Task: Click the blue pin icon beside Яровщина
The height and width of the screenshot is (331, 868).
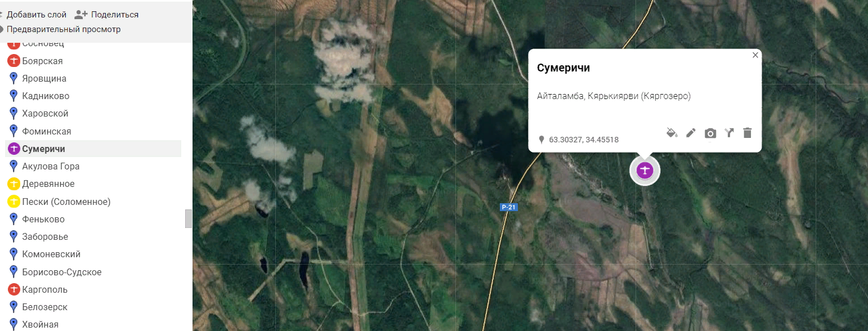Action: (14, 78)
